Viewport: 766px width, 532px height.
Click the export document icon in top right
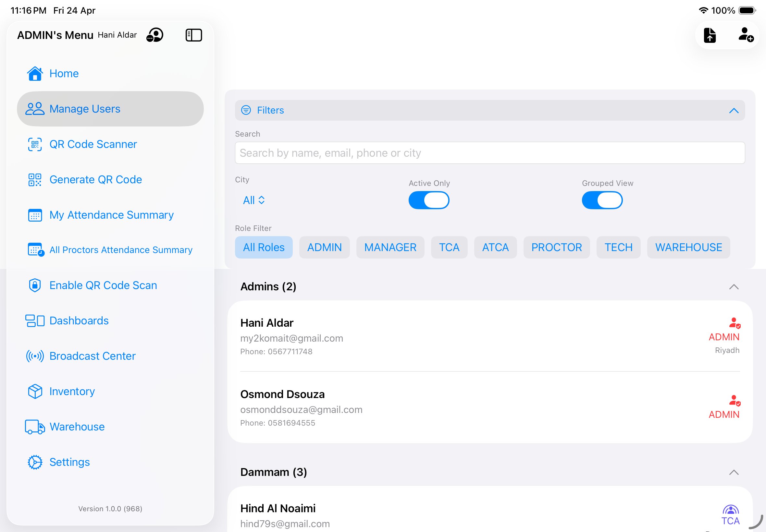[x=710, y=35]
